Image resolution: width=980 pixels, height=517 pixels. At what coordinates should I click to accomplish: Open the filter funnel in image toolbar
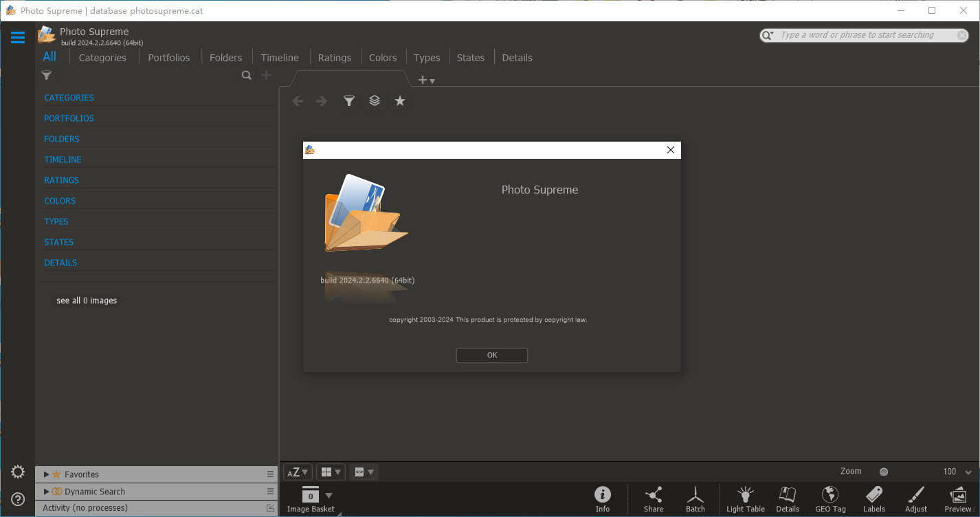[x=349, y=101]
